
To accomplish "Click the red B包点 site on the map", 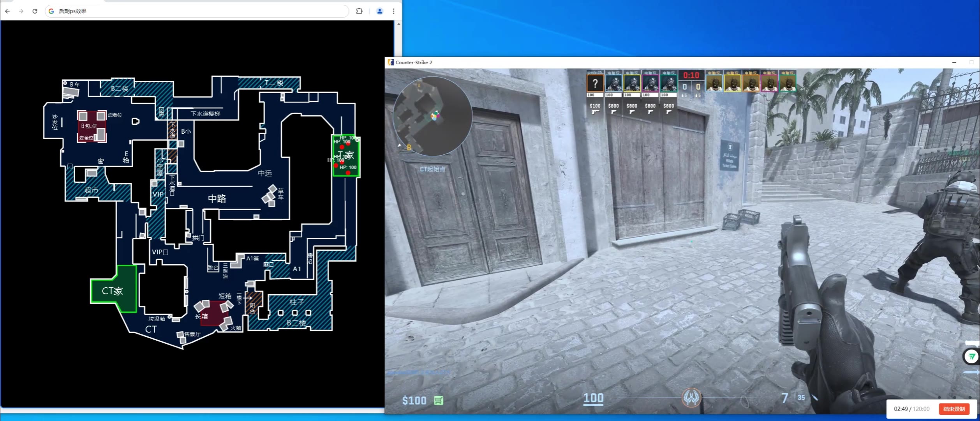I will (x=92, y=126).
